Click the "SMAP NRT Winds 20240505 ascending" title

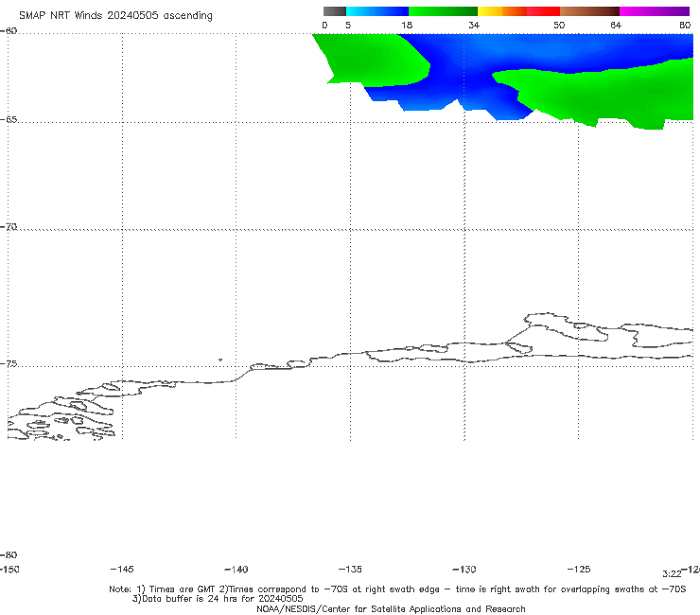[115, 15]
